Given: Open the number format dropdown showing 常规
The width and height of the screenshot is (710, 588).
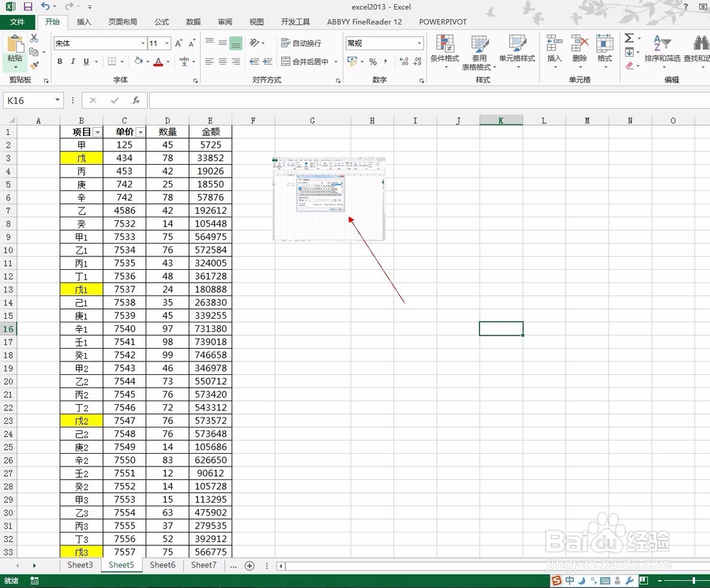Looking at the screenshot, I should [x=420, y=43].
